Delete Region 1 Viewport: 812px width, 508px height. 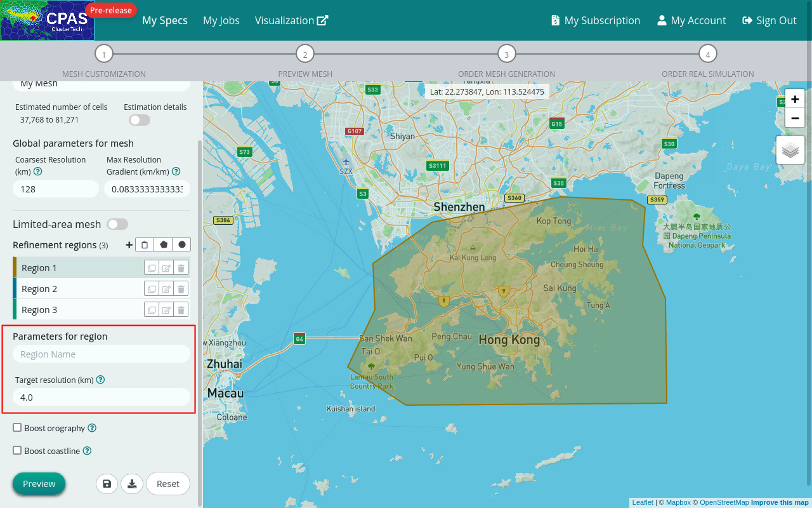point(181,268)
